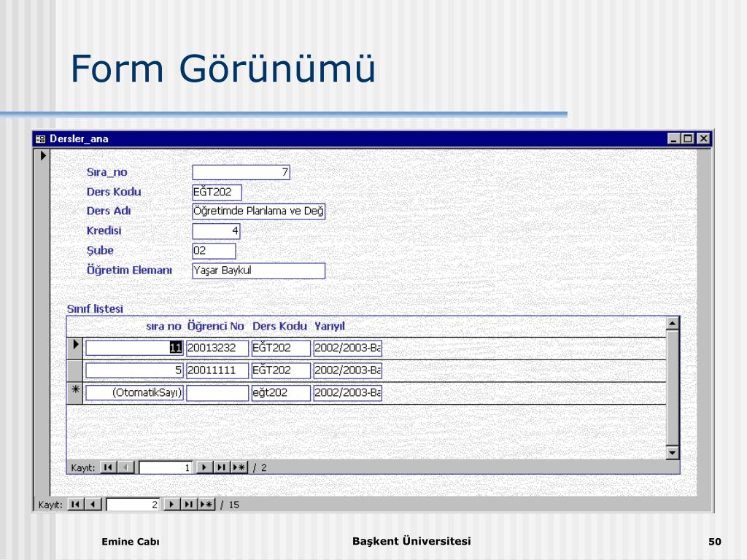Click the Sıra_no label
This screenshot has width=747, height=560.
coord(107,172)
